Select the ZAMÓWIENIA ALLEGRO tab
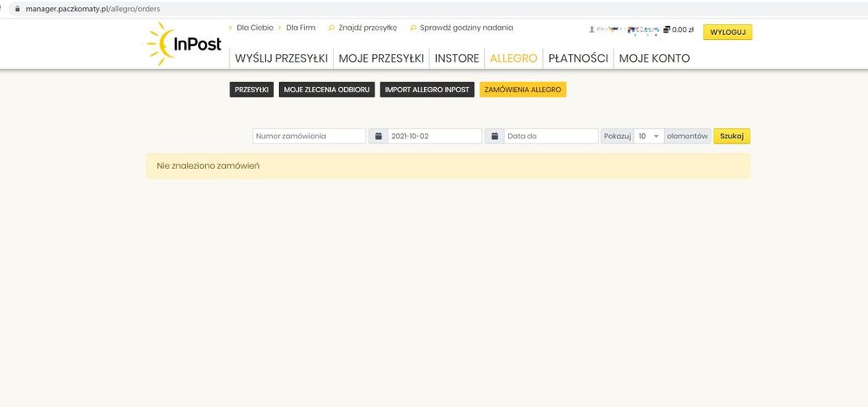The image size is (868, 407). click(x=522, y=90)
